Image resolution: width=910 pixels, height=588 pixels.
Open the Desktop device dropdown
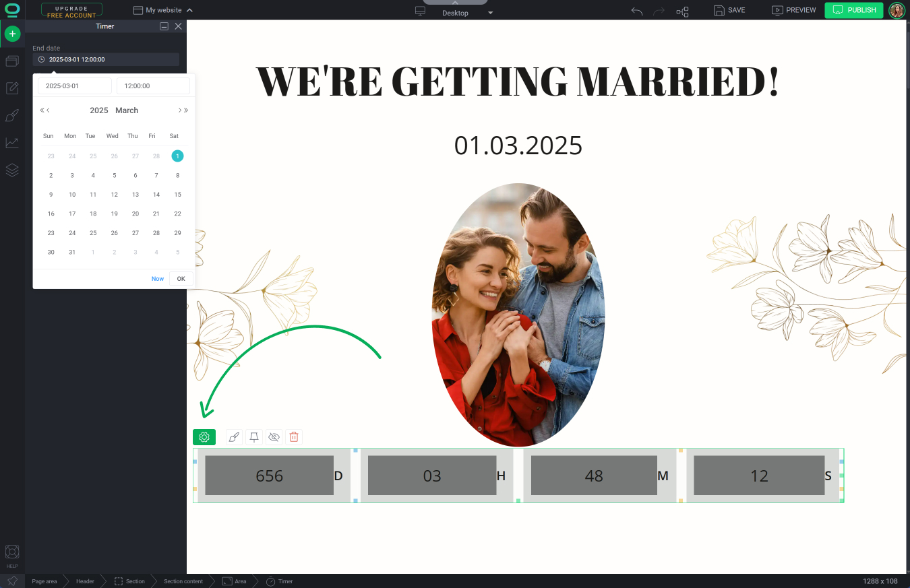click(x=468, y=13)
